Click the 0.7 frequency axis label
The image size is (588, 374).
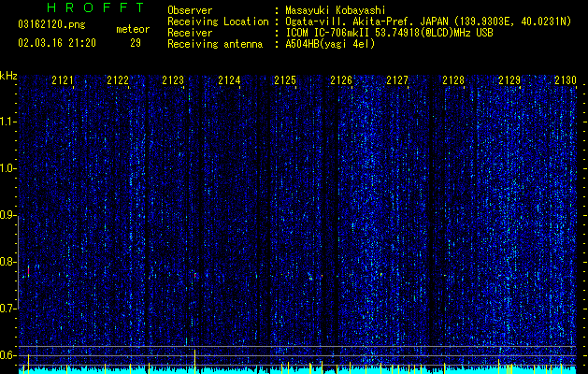[7, 309]
